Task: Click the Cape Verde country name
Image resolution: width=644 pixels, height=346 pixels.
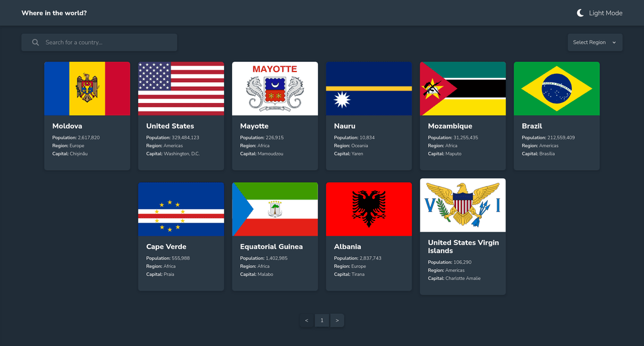Action: point(166,247)
